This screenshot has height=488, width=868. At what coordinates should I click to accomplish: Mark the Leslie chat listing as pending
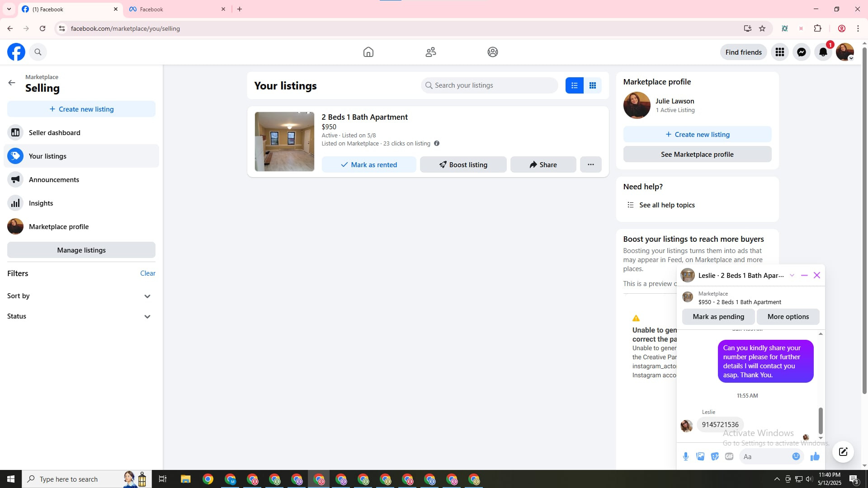[718, 316]
